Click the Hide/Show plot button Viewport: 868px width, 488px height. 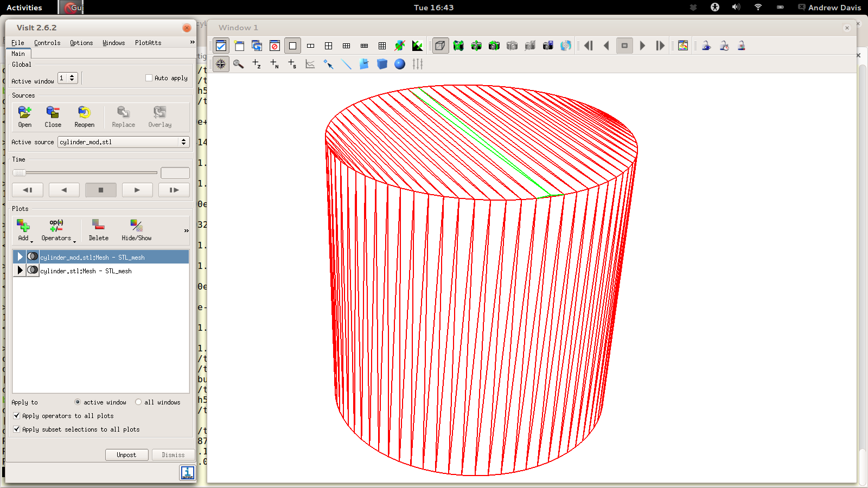tap(137, 230)
